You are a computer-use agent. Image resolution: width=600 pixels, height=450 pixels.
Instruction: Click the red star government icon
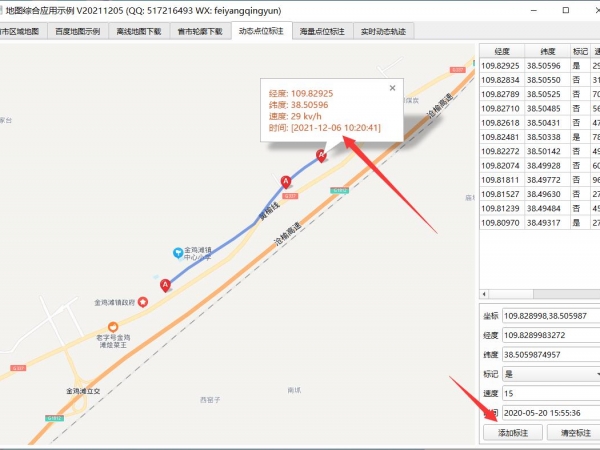coord(143,302)
